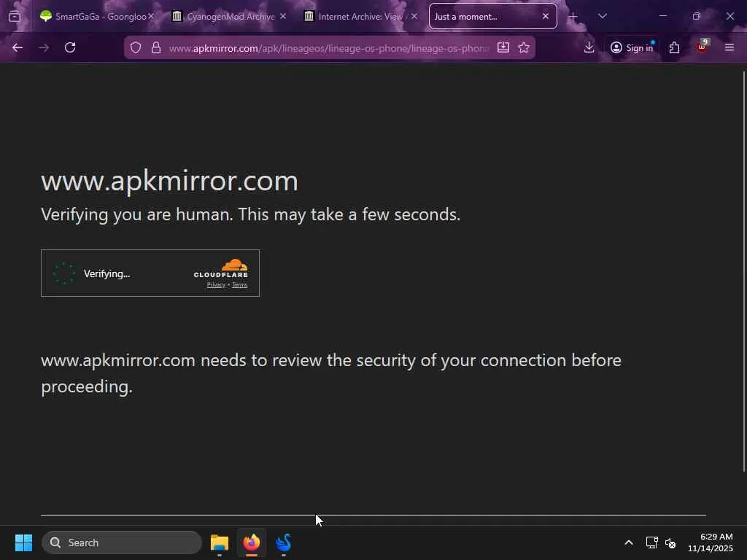The width and height of the screenshot is (747, 560).
Task: Switch to CyanogenMod Archive tab
Action: pyautogui.click(x=230, y=16)
